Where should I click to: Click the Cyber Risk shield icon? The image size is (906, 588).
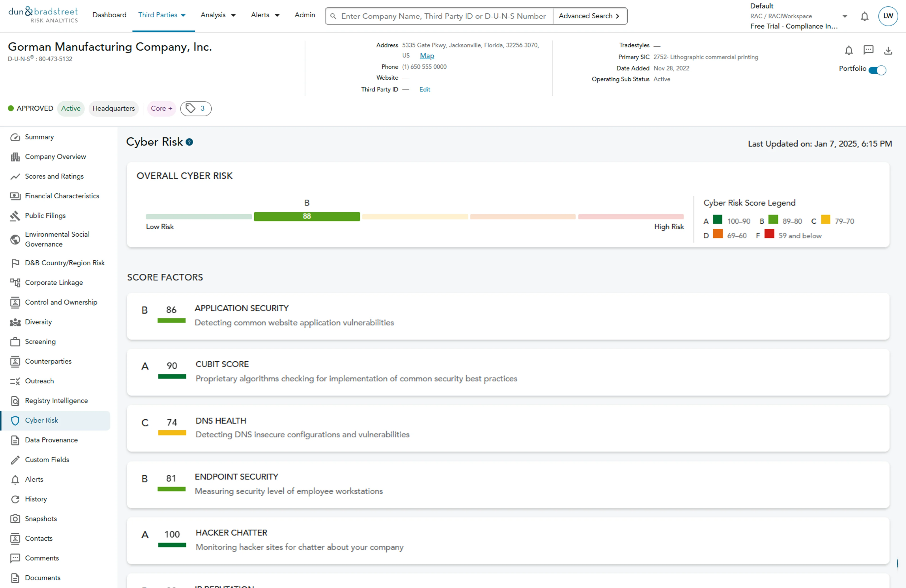[15, 421]
